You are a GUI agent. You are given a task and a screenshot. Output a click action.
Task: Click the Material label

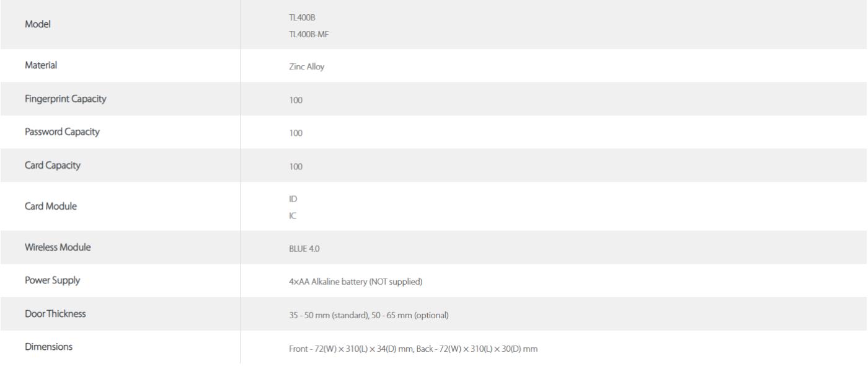pyautogui.click(x=41, y=65)
